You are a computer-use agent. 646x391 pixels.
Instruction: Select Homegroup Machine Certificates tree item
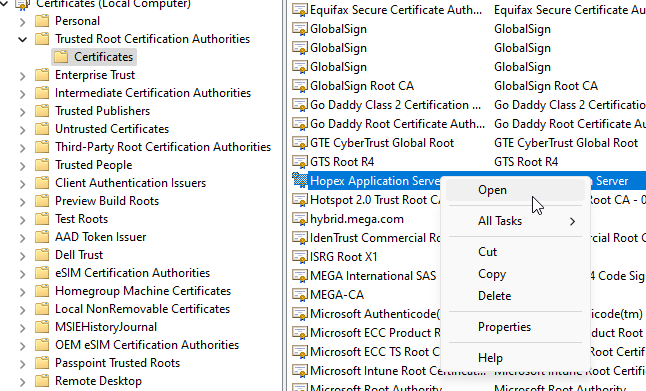click(x=143, y=291)
